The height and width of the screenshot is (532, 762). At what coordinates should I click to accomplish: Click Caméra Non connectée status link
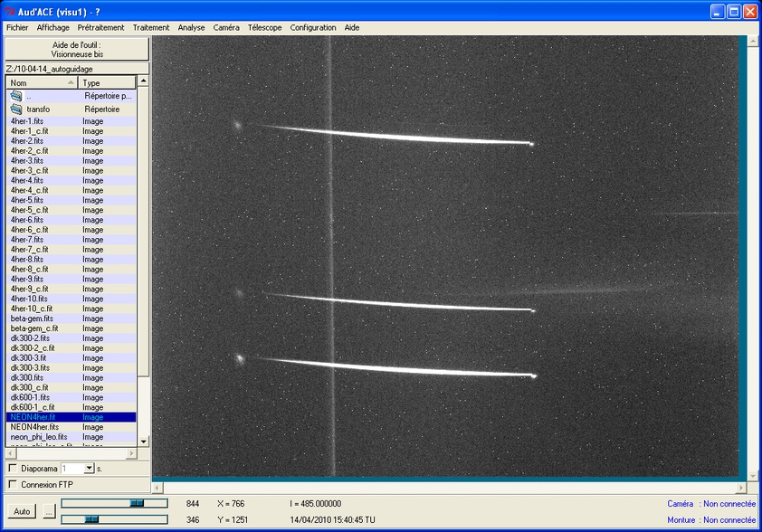pyautogui.click(x=711, y=504)
